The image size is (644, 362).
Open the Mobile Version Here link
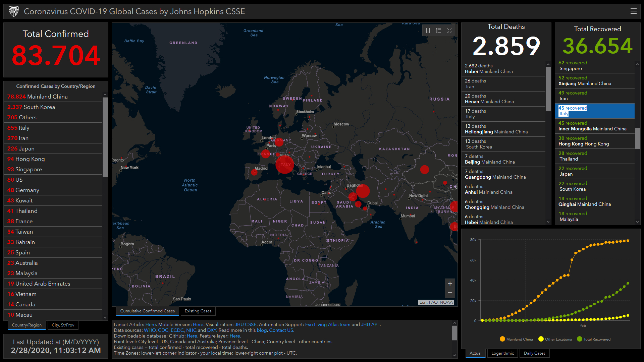pyautogui.click(x=198, y=324)
